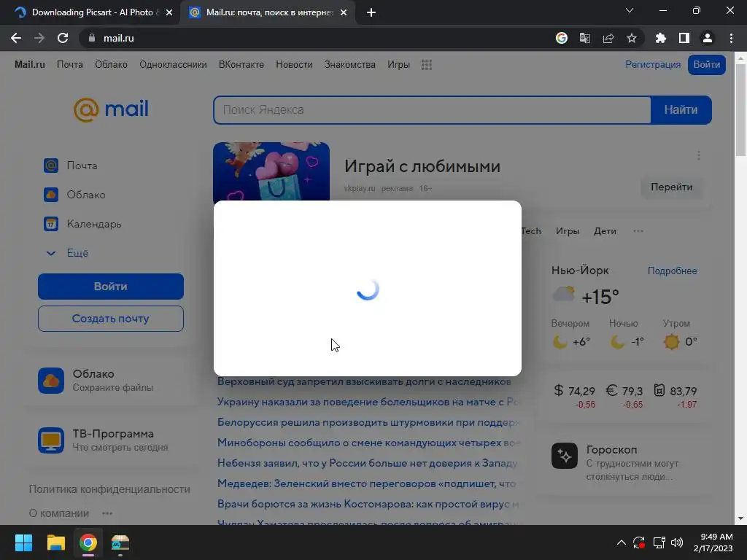Open ВКонтакте in the top navigation
Image resolution: width=747 pixels, height=560 pixels.
241,64
